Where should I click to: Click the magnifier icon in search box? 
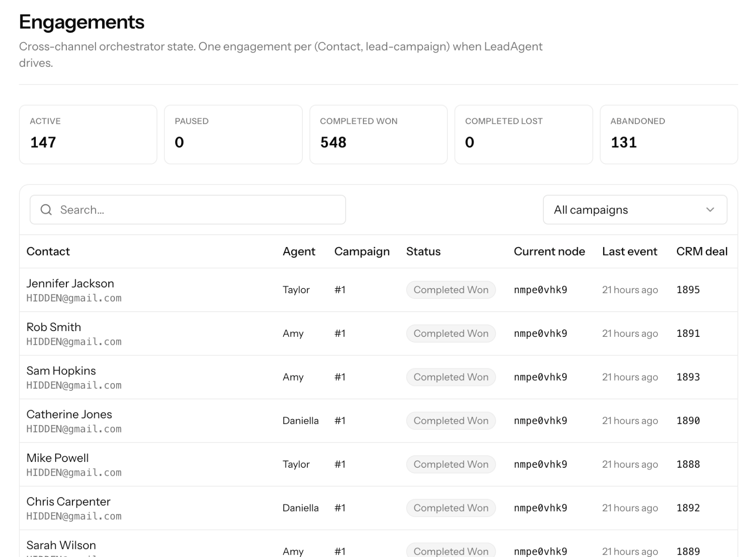pyautogui.click(x=46, y=210)
